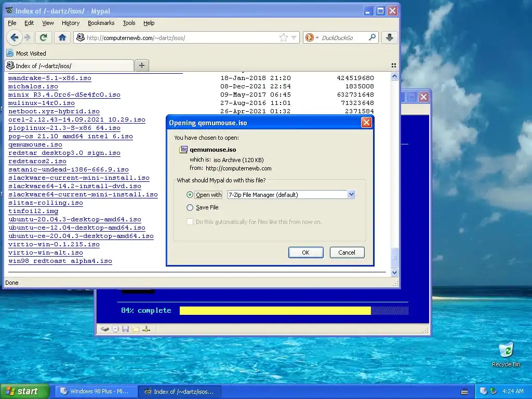532x399 pixels.
Task: Click the Virtual PC tray icon
Action: 484,391
